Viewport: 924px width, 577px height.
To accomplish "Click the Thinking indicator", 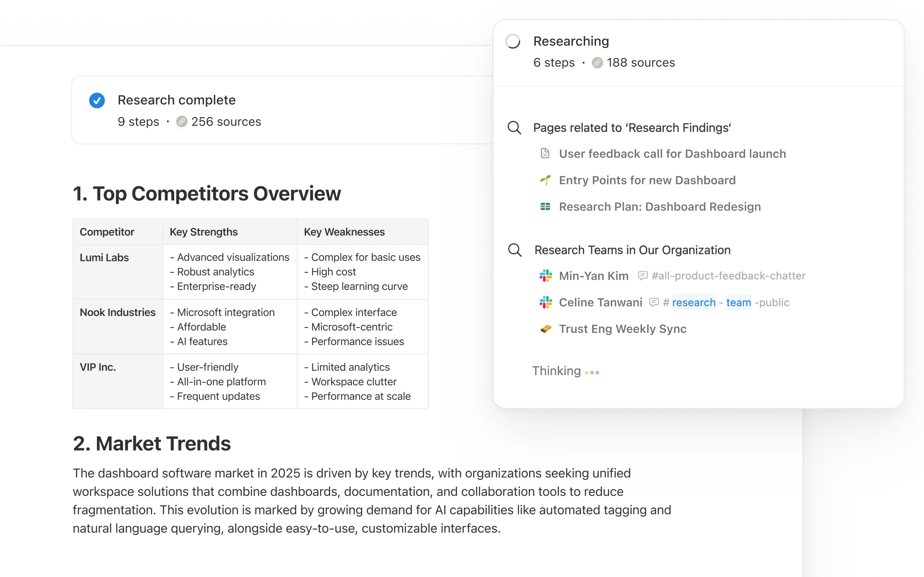I will (557, 370).
